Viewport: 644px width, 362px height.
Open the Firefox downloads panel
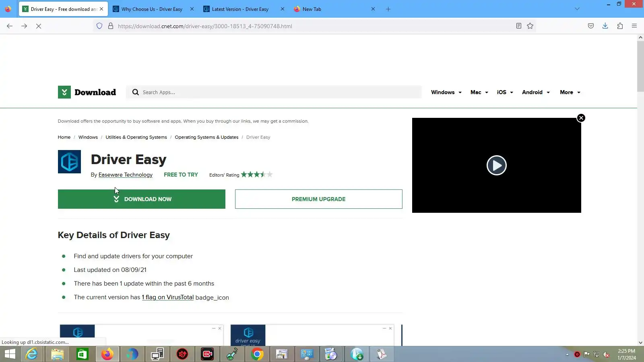(x=605, y=26)
